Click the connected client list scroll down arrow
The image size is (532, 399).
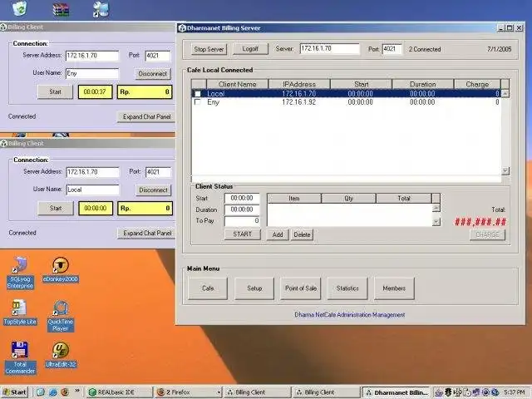(x=505, y=170)
